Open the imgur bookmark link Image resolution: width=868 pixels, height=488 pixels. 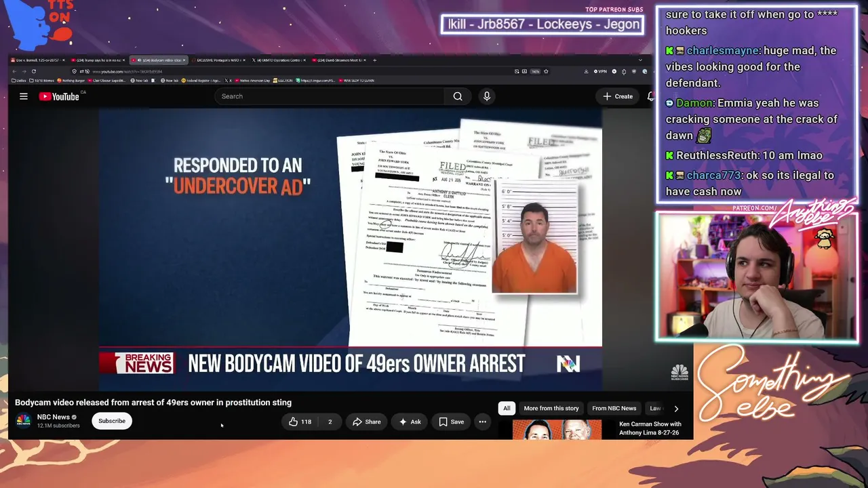316,81
